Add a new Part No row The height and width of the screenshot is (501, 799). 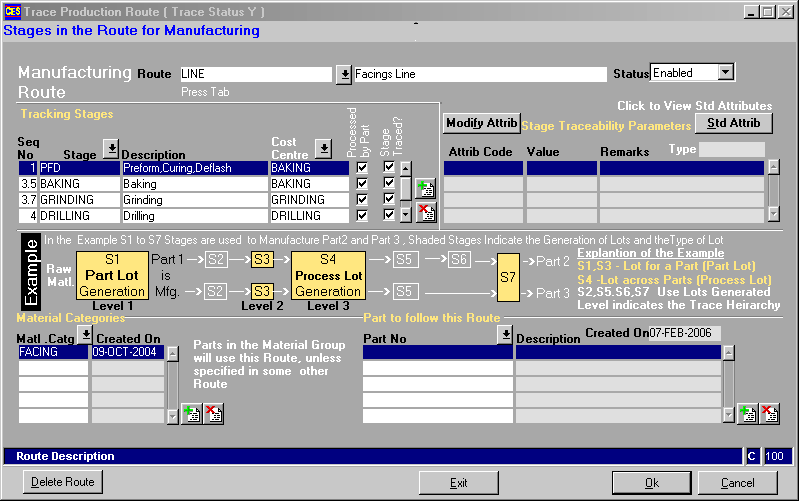click(x=747, y=413)
